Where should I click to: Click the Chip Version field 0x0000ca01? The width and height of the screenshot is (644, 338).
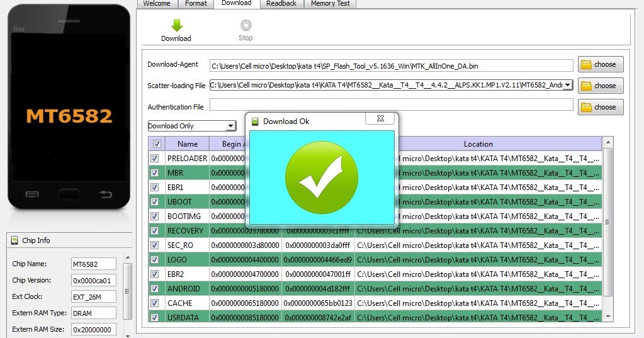94,281
